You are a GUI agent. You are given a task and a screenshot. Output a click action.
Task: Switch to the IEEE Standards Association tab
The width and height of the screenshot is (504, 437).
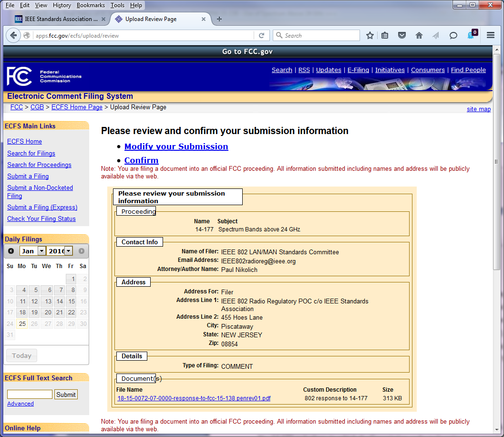(60, 19)
